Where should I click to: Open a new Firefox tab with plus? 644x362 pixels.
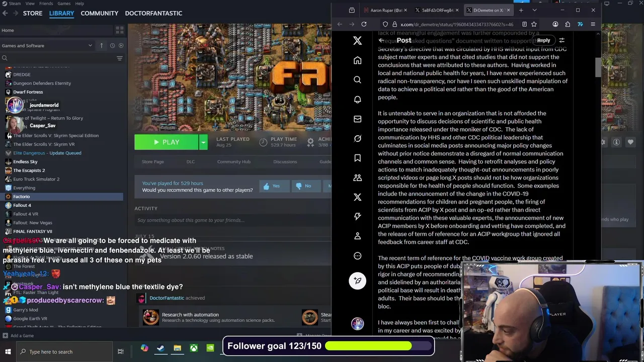(521, 10)
